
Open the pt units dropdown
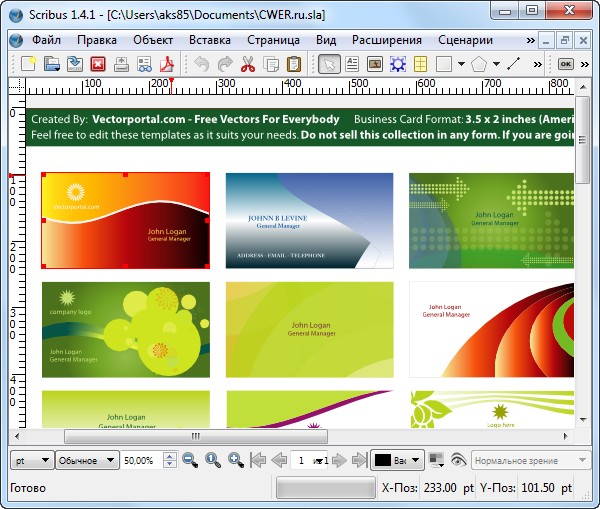click(x=32, y=460)
